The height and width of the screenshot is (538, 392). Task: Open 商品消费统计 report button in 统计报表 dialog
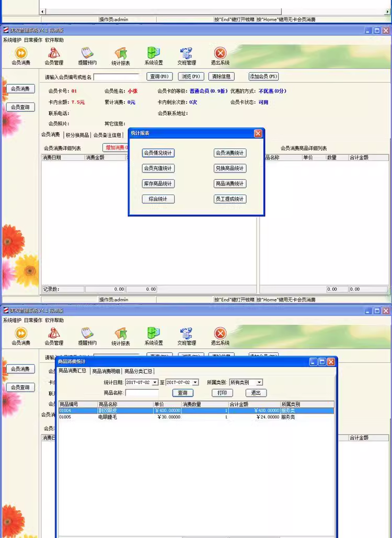point(230,184)
